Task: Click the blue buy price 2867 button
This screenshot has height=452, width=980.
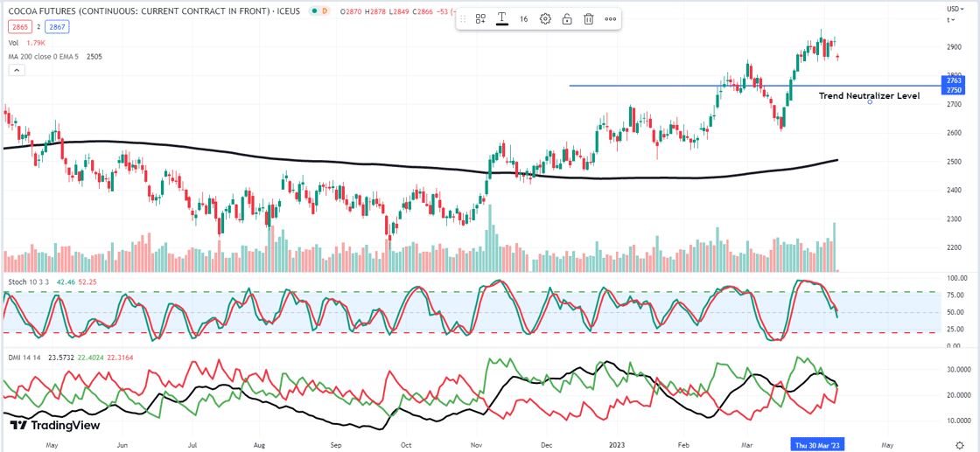Action: pyautogui.click(x=57, y=27)
